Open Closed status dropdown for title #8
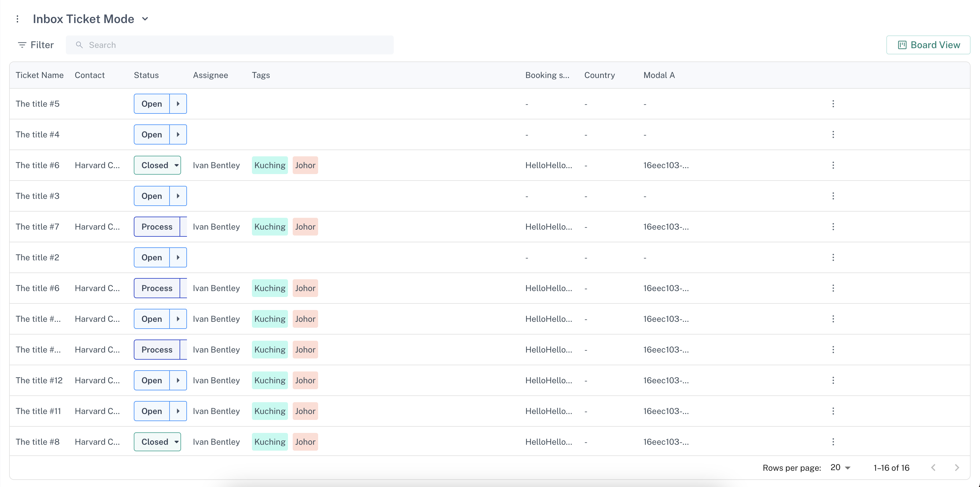The width and height of the screenshot is (980, 487). coord(177,442)
